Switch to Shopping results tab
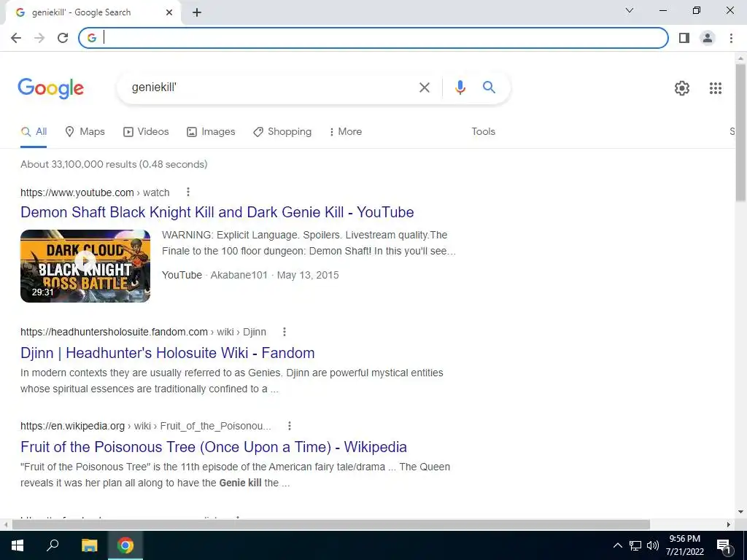 tap(282, 132)
